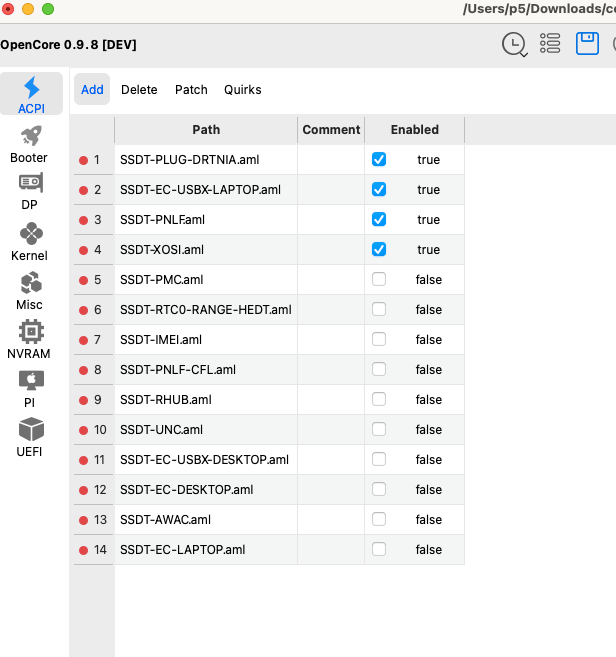The height and width of the screenshot is (657, 616).
Task: Open the Misc section icon
Action: 30,290
